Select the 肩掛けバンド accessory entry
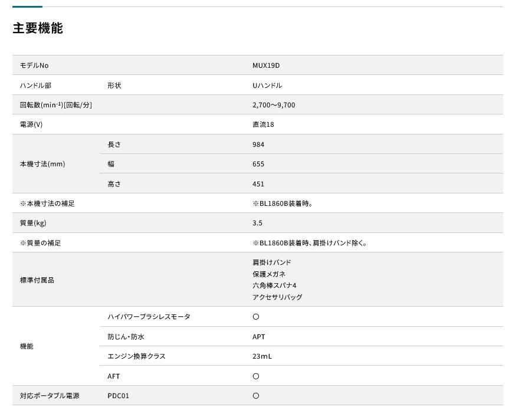Screen dimensions: 512x420 coord(272,262)
